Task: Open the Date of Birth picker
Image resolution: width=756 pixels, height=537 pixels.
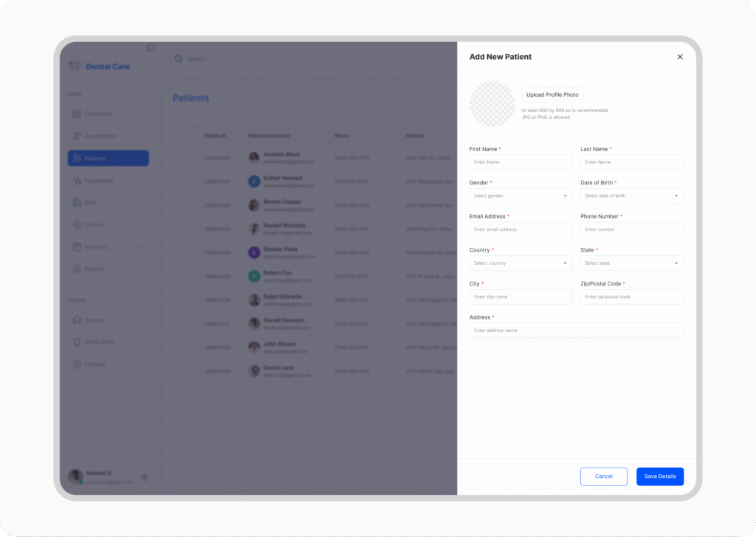Action: [x=631, y=196]
